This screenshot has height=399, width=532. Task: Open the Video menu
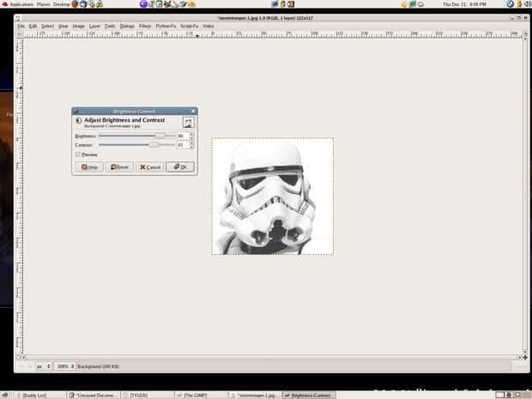(x=208, y=26)
